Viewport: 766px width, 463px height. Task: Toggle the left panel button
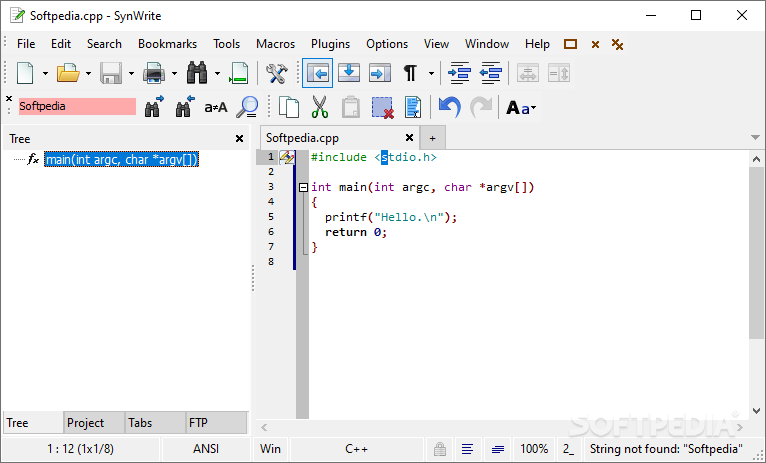(x=318, y=73)
